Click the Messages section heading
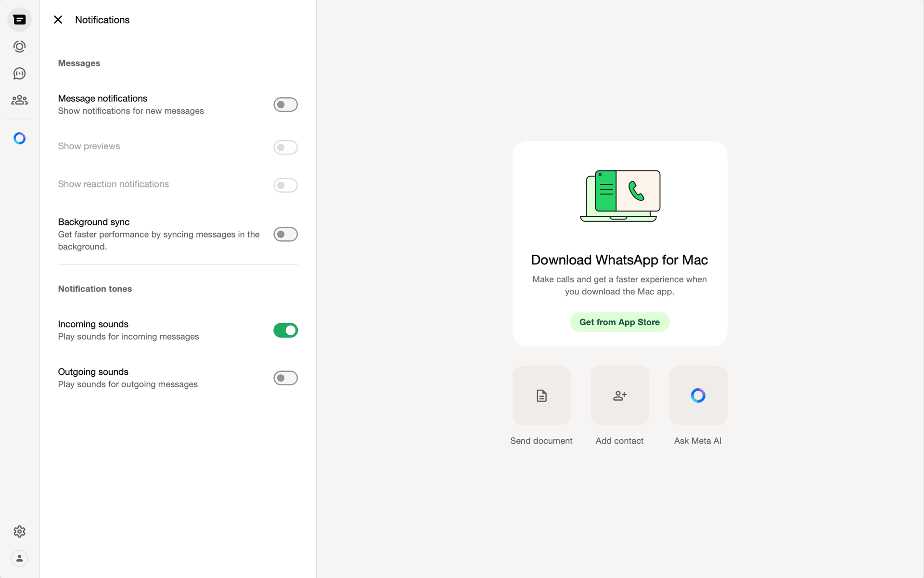The width and height of the screenshot is (924, 578). click(x=79, y=63)
